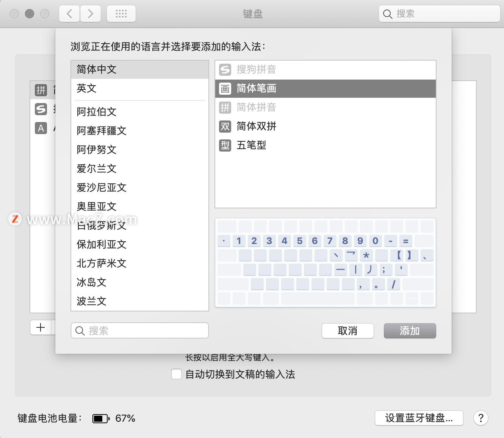The image size is (504, 438).
Task: Select the 搜狗拼音 Sogou input icon
Action: click(225, 70)
